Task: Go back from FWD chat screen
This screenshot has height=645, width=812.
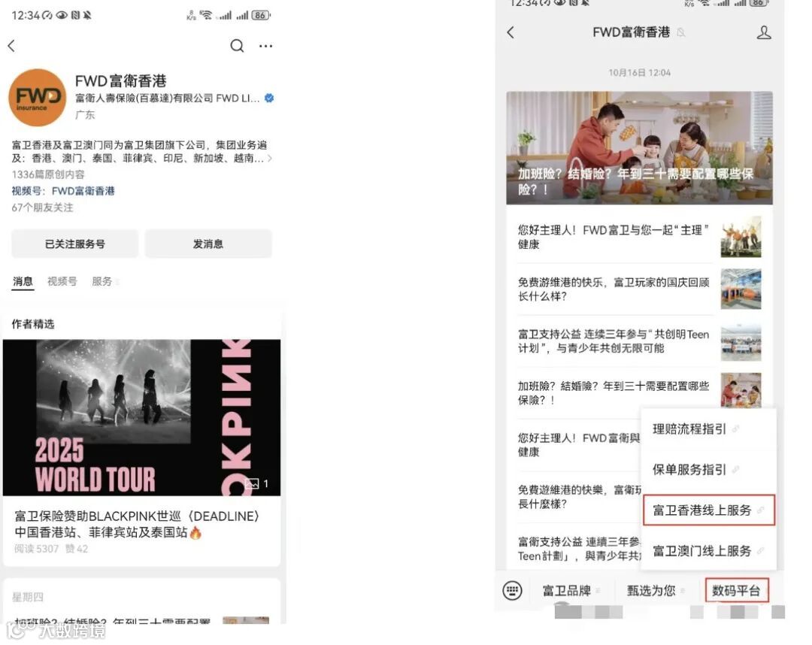Action: (511, 32)
